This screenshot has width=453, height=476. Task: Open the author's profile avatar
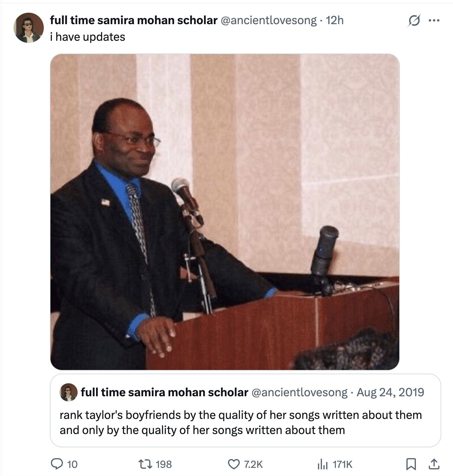point(28,28)
